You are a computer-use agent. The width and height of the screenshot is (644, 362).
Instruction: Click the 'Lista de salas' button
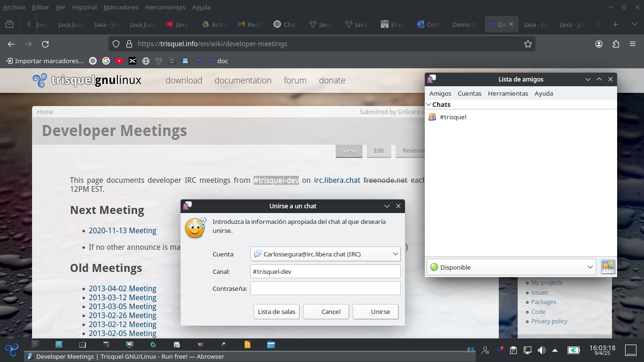click(x=276, y=312)
